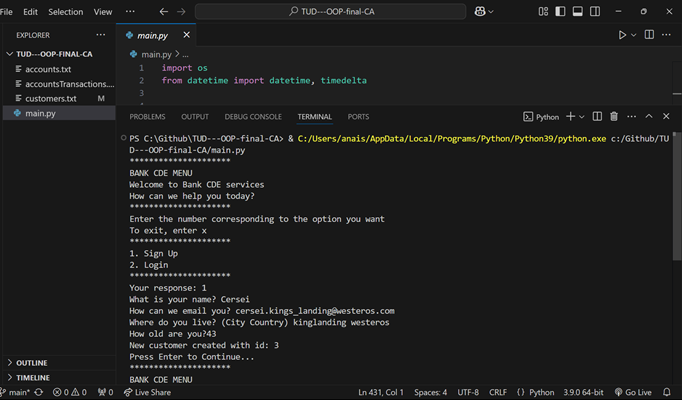This screenshot has width=682, height=400.
Task: Expand Copilot dropdown arrow
Action: pos(491,12)
